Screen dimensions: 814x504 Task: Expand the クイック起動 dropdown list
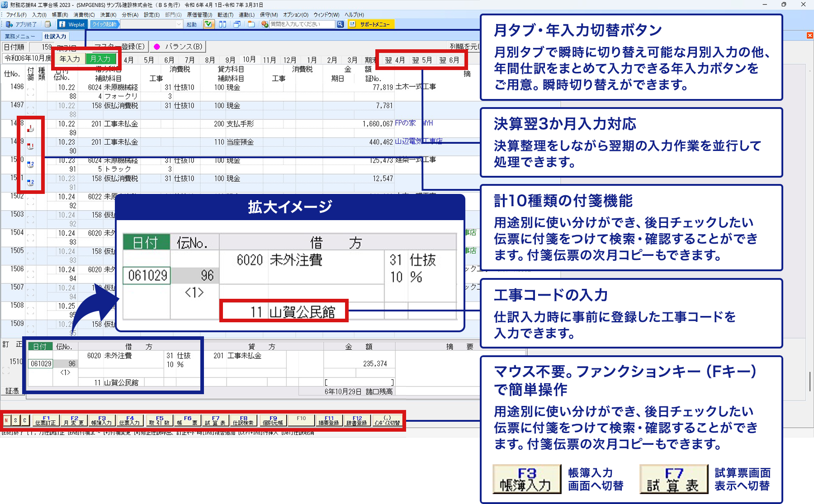179,24
